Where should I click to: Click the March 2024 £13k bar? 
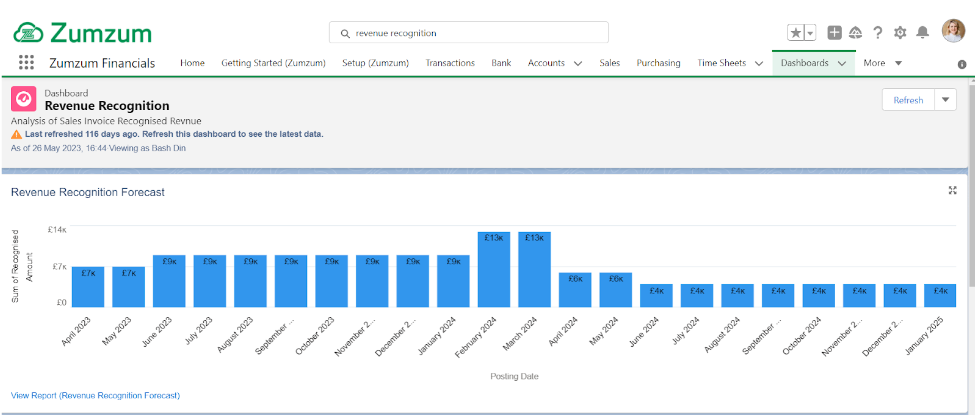point(534,269)
